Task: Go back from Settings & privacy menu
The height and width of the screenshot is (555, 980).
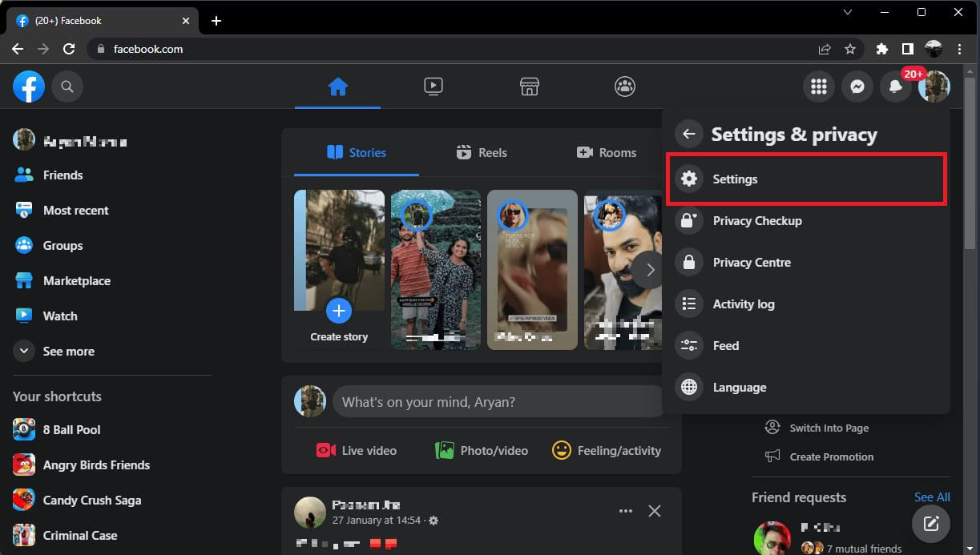Action: (x=689, y=135)
